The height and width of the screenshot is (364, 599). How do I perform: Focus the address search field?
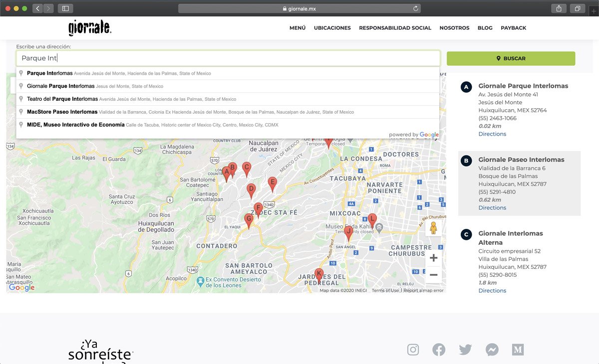pos(228,58)
